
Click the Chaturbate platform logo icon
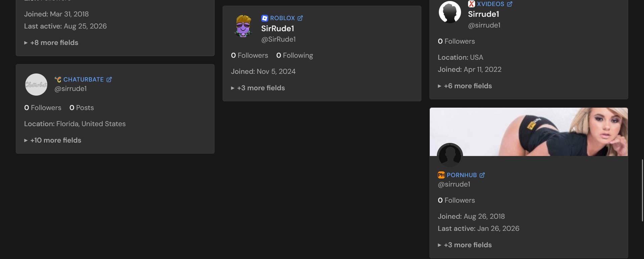coord(58,80)
